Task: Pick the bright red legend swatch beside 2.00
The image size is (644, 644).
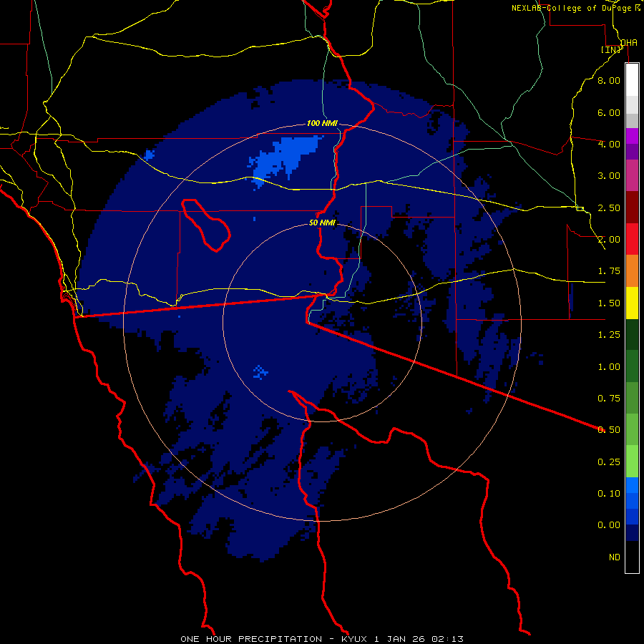Action: pyautogui.click(x=632, y=239)
